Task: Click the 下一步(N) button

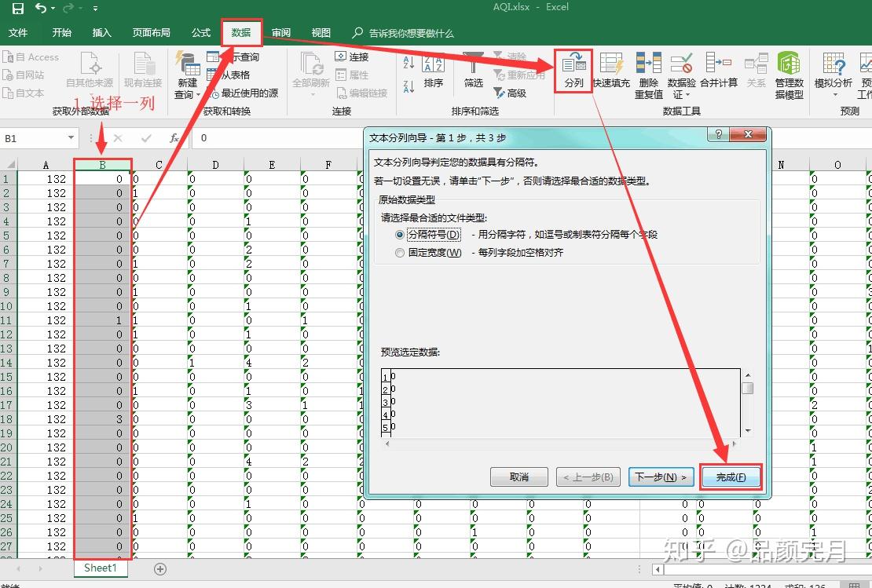Action: tap(661, 477)
